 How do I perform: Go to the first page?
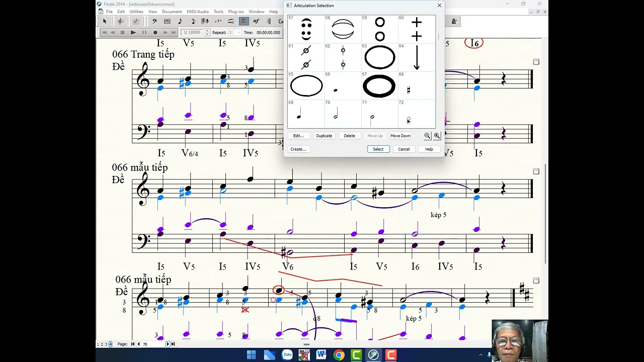(133, 344)
